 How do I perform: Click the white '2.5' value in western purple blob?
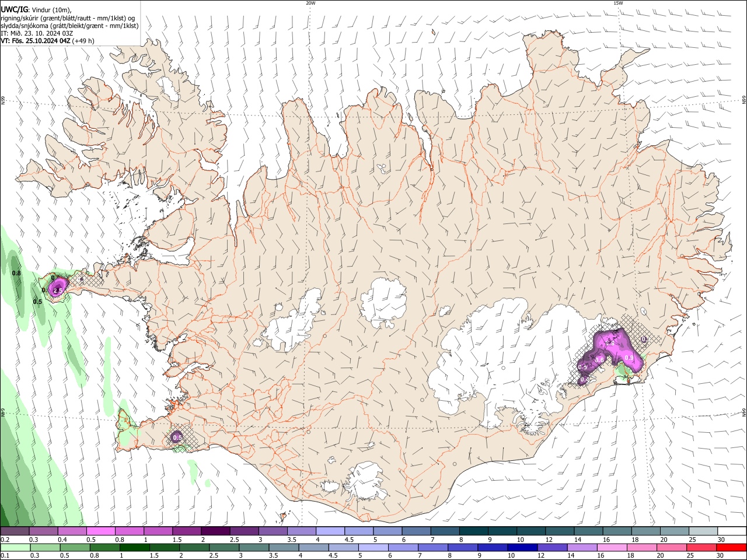[58, 290]
